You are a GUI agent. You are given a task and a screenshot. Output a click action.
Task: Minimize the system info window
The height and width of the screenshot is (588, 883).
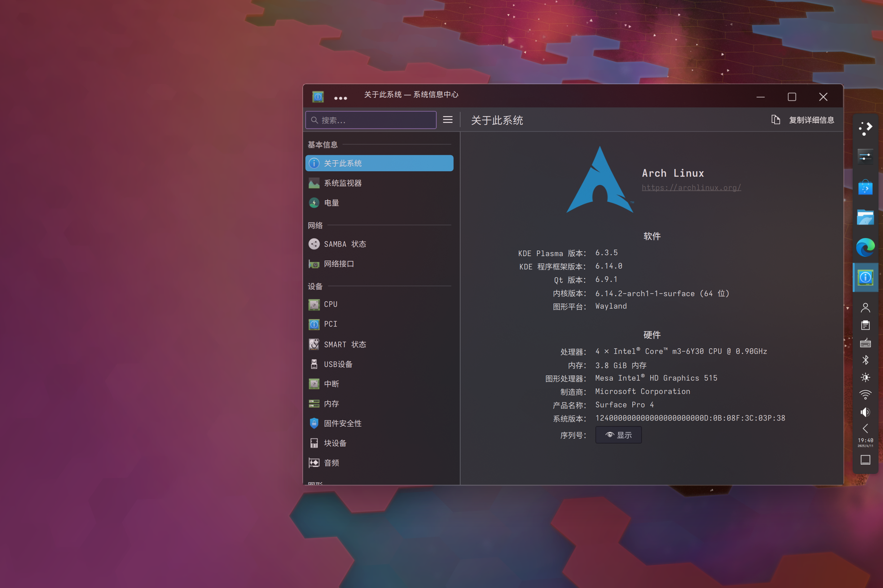760,97
